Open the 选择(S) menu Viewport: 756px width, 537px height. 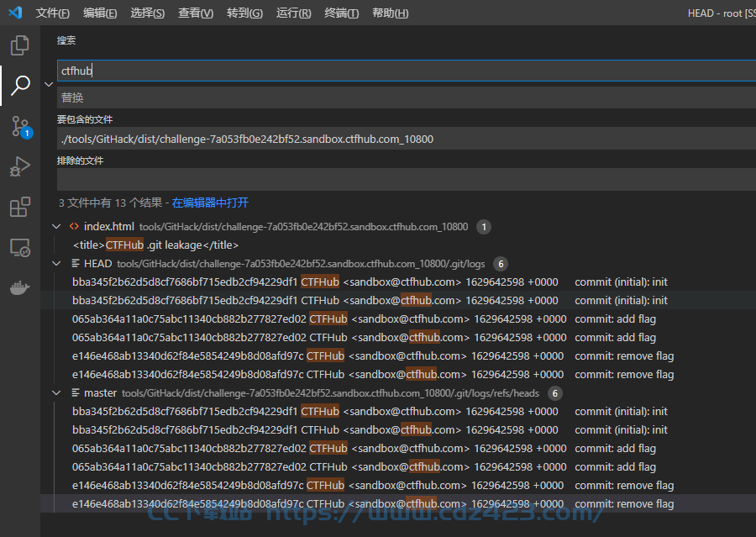tap(148, 13)
